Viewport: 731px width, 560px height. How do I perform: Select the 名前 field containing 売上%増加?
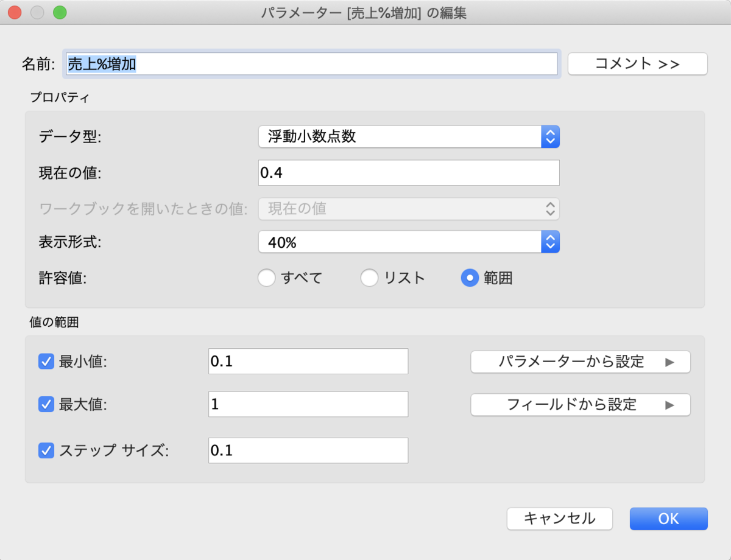click(311, 63)
